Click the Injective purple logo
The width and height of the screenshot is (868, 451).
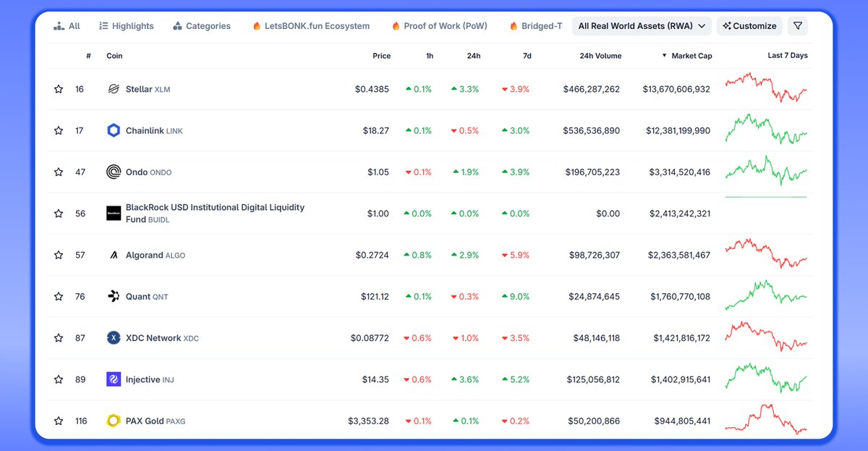[114, 379]
